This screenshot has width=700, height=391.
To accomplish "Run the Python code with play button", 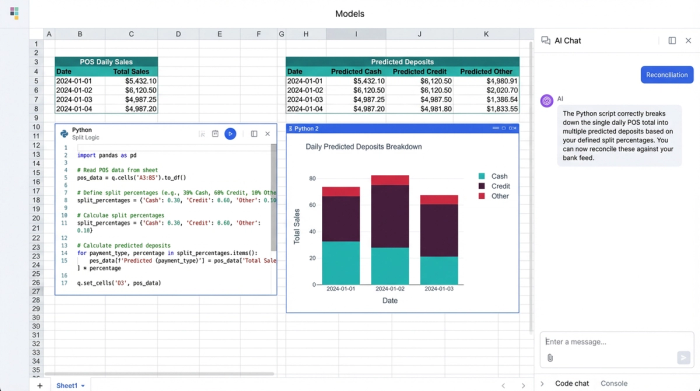I will coord(230,133).
